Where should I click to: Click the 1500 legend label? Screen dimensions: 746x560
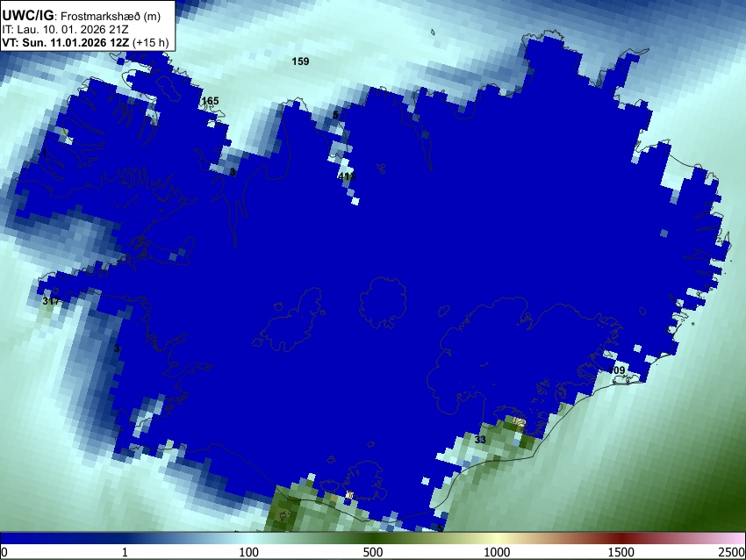(x=621, y=552)
